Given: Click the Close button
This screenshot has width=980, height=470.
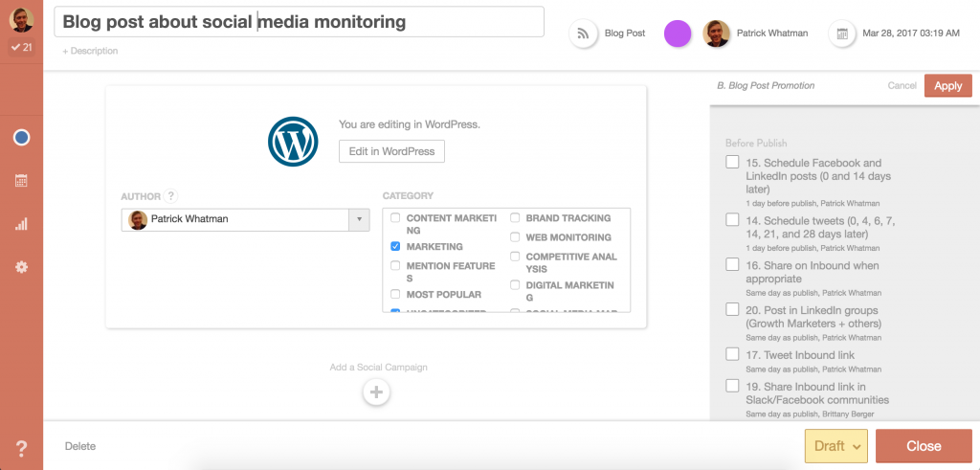Looking at the screenshot, I should (924, 446).
